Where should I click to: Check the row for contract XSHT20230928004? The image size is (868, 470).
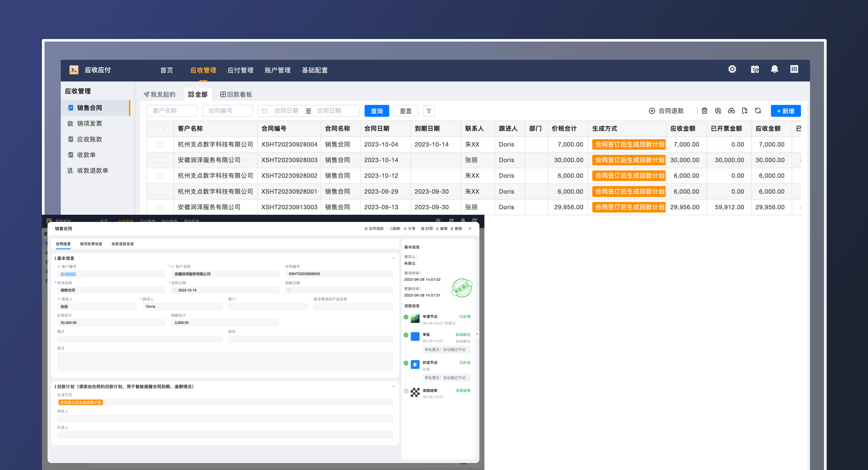click(x=160, y=144)
